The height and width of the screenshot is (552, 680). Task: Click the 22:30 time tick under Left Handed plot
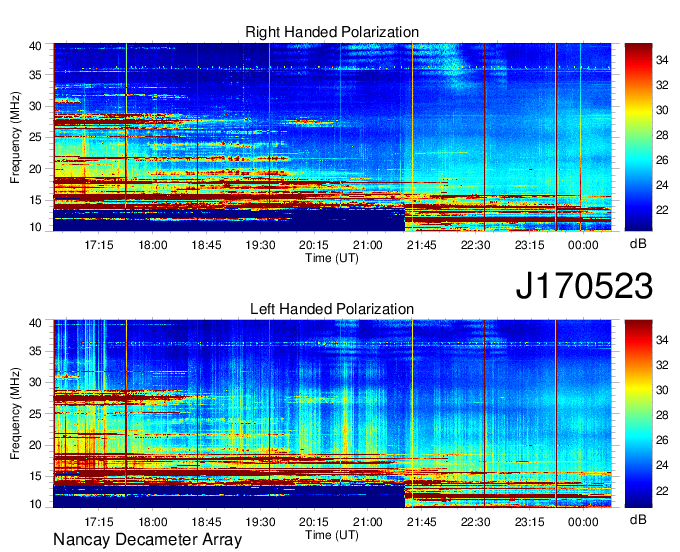475,522
